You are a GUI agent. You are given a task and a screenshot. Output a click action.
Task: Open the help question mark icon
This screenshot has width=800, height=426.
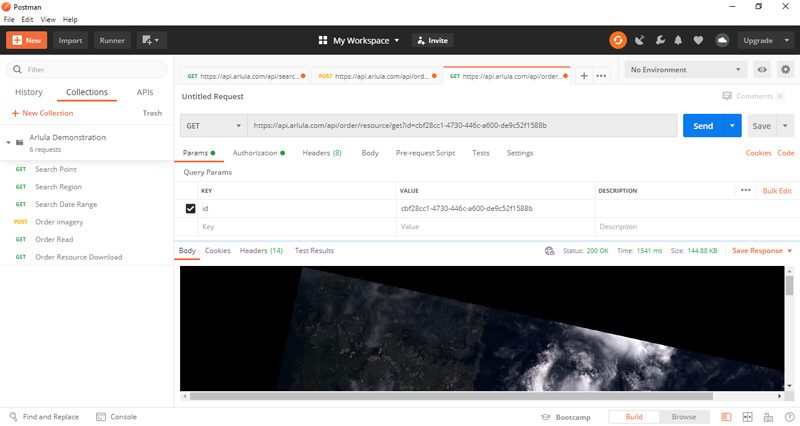(x=789, y=417)
